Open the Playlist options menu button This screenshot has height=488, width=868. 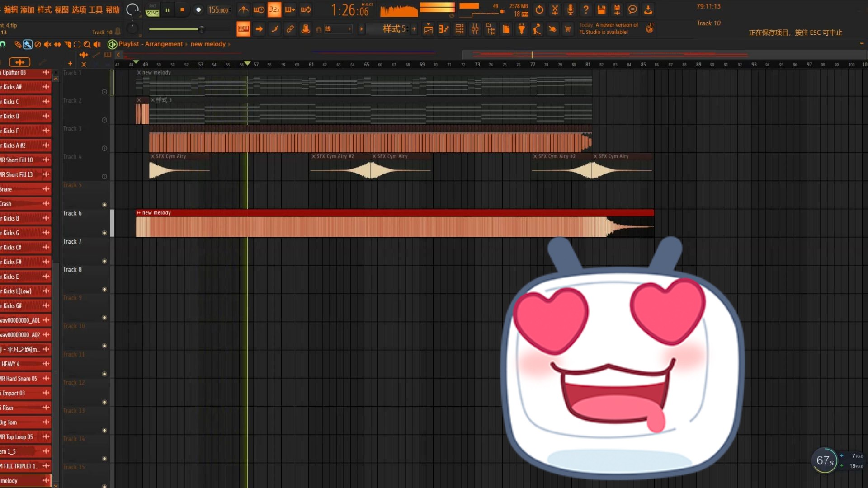pos(112,44)
